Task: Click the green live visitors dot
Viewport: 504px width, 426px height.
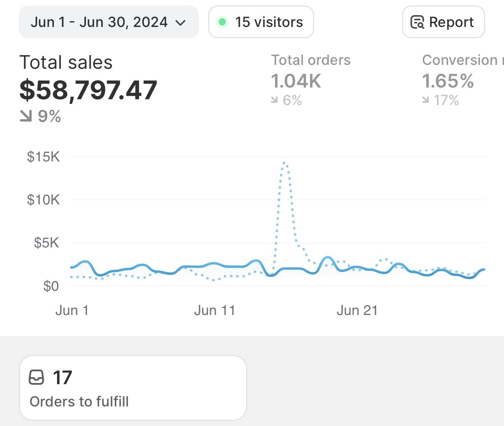Action: [x=222, y=22]
